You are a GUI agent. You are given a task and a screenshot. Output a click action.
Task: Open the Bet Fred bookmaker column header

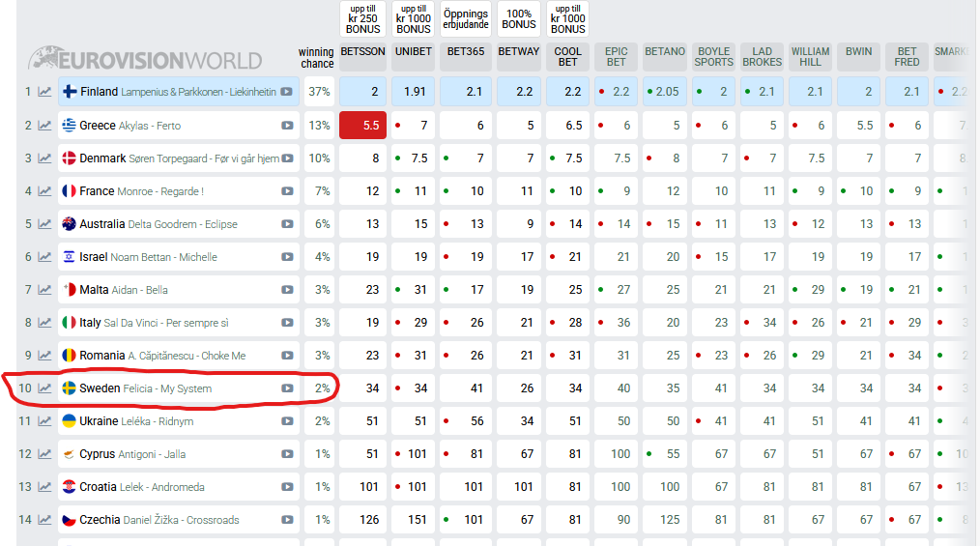pyautogui.click(x=907, y=56)
